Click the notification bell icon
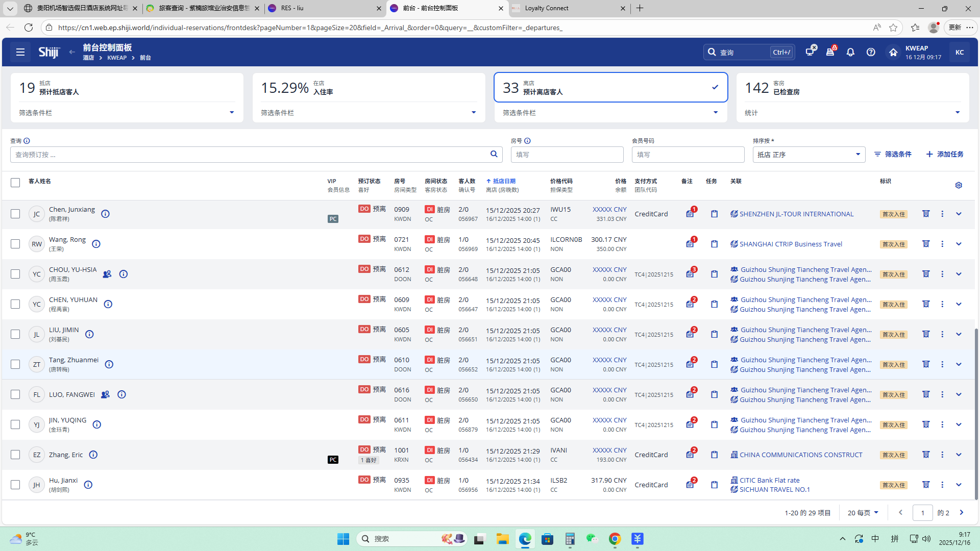 pyautogui.click(x=850, y=52)
